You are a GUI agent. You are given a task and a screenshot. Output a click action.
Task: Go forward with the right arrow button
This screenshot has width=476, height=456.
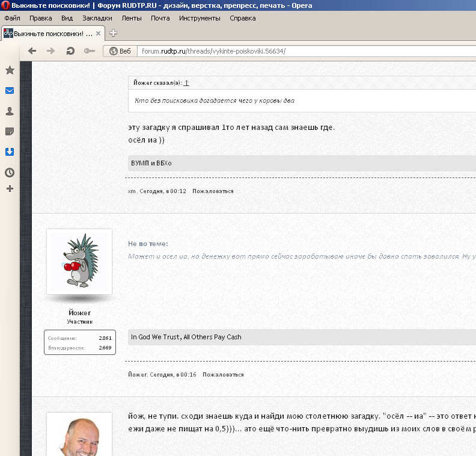pos(50,51)
